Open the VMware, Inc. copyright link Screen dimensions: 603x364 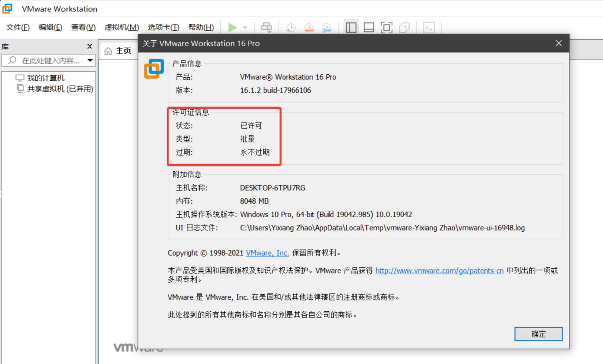[x=267, y=253]
